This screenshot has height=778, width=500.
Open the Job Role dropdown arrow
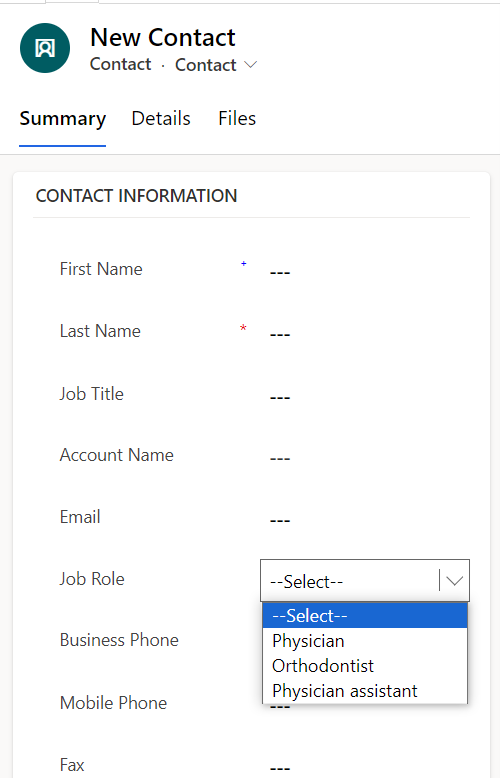[x=454, y=581]
